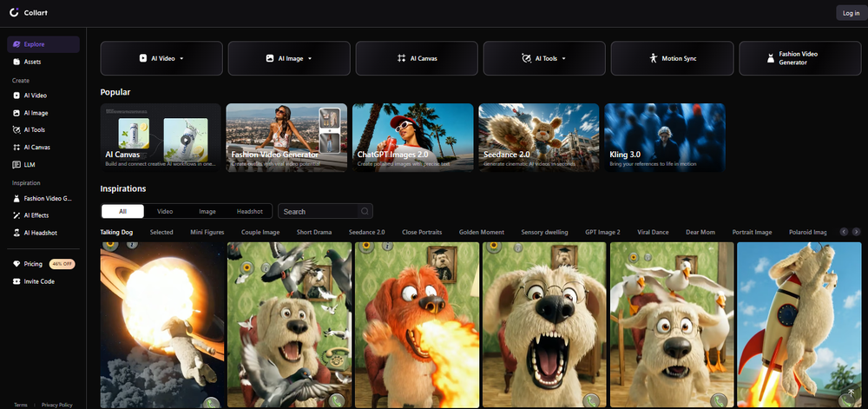Screen dimensions: 868x409
Task: Click the search magnifier icon
Action: [365, 211]
